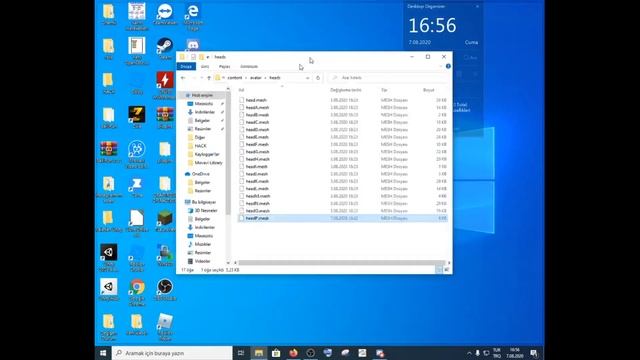Sort files by the Tür column
Viewport: 640px width, 360px height.
tap(384, 90)
